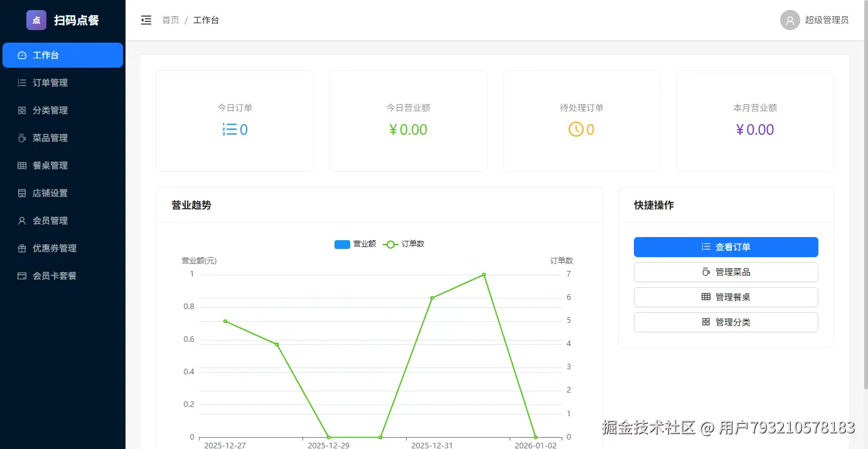Screen dimensions: 868x449
Task: Click 首页 in the breadcrumb
Action: pos(170,19)
